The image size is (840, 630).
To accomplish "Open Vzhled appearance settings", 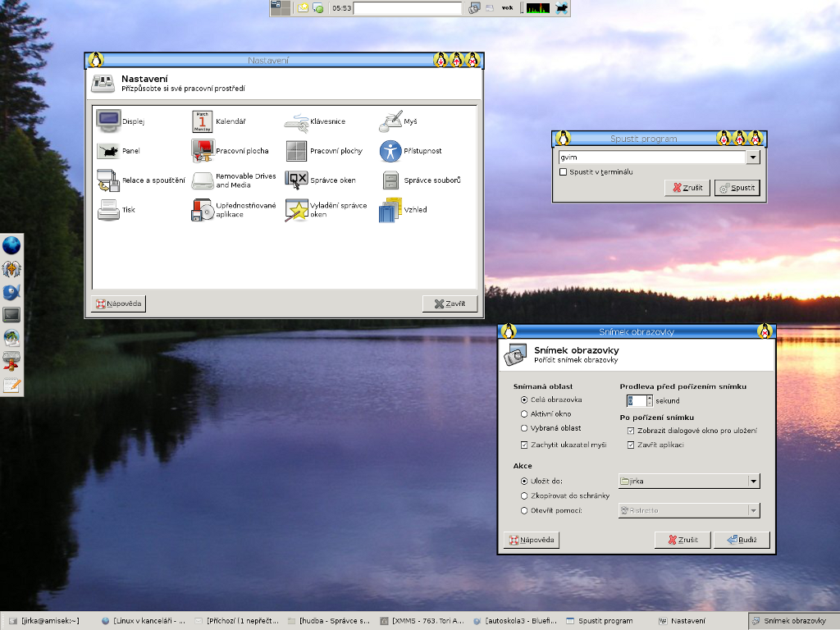I will point(390,210).
